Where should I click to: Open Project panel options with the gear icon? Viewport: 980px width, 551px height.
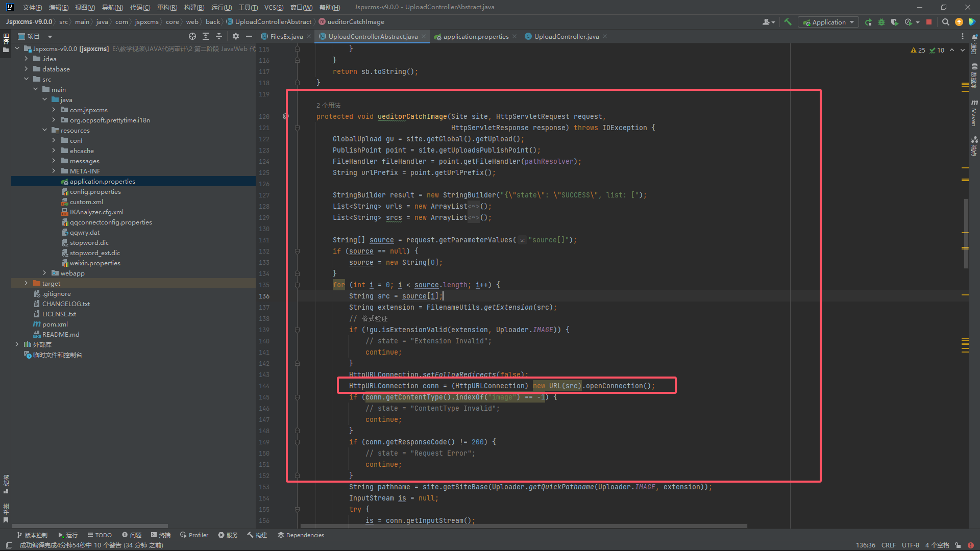(x=235, y=36)
